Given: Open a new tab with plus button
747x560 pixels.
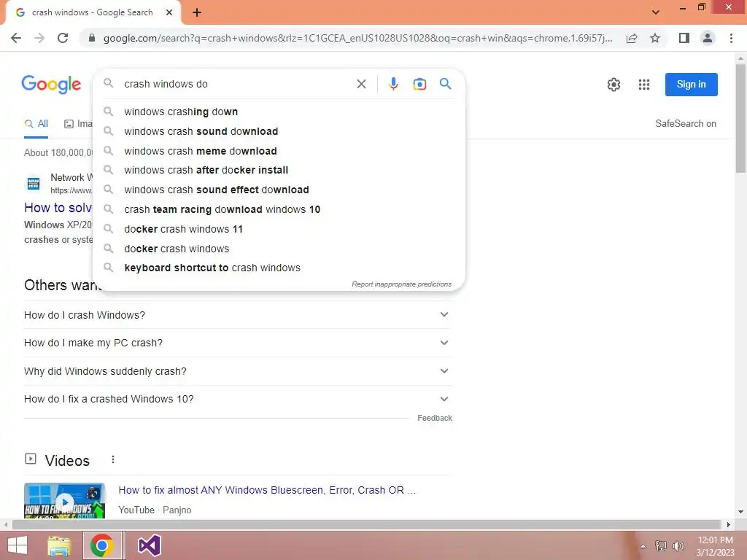Looking at the screenshot, I should 197,13.
